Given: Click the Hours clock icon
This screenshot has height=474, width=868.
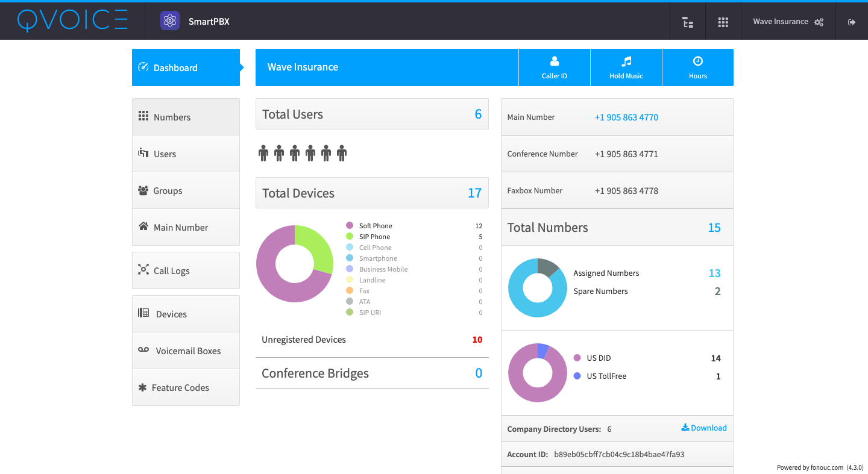Looking at the screenshot, I should 698,61.
